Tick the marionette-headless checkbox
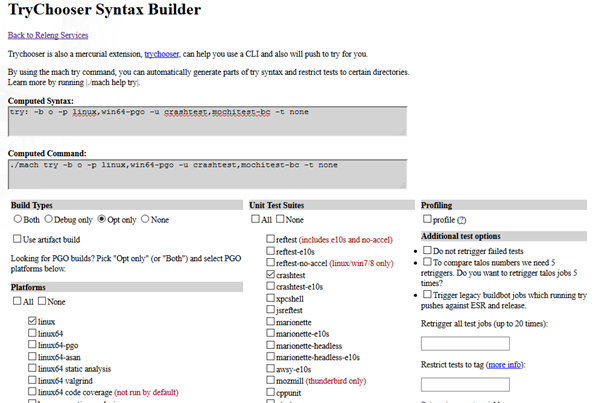 point(270,345)
